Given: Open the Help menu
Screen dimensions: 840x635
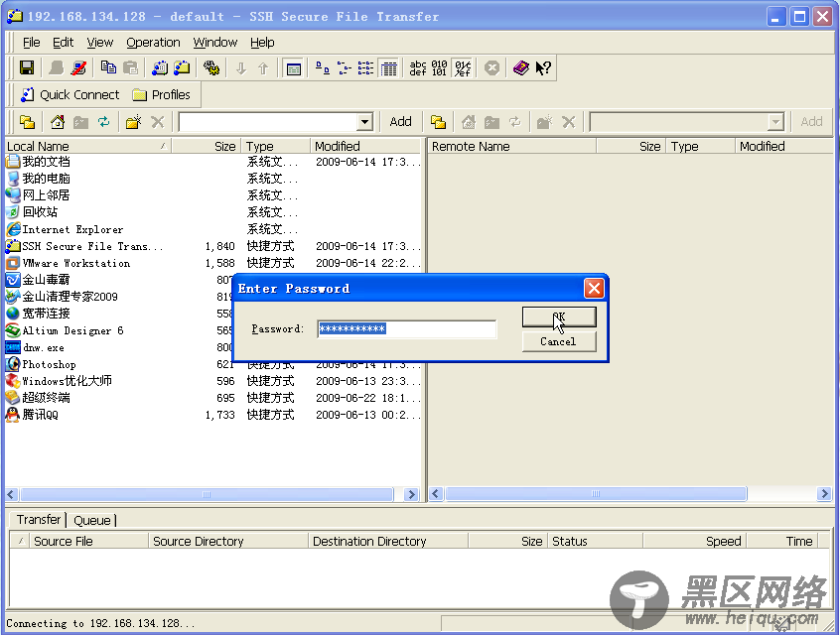Looking at the screenshot, I should pyautogui.click(x=262, y=43).
